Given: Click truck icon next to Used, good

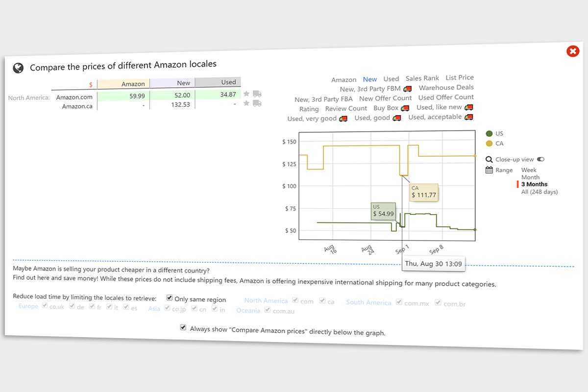Looking at the screenshot, I should pyautogui.click(x=396, y=118).
